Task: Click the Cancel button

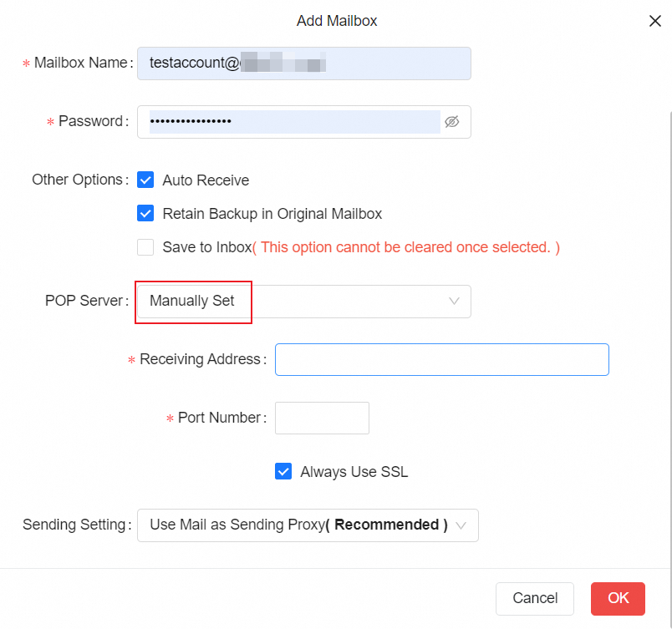Action: pyautogui.click(x=534, y=599)
